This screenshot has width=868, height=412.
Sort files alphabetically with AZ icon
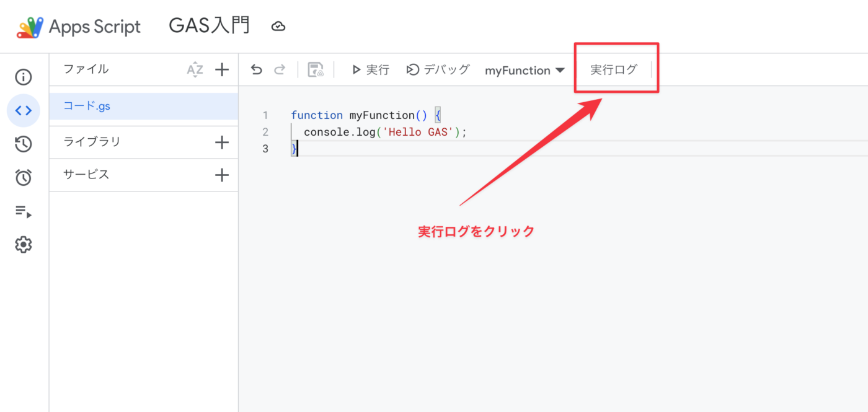[x=195, y=70]
